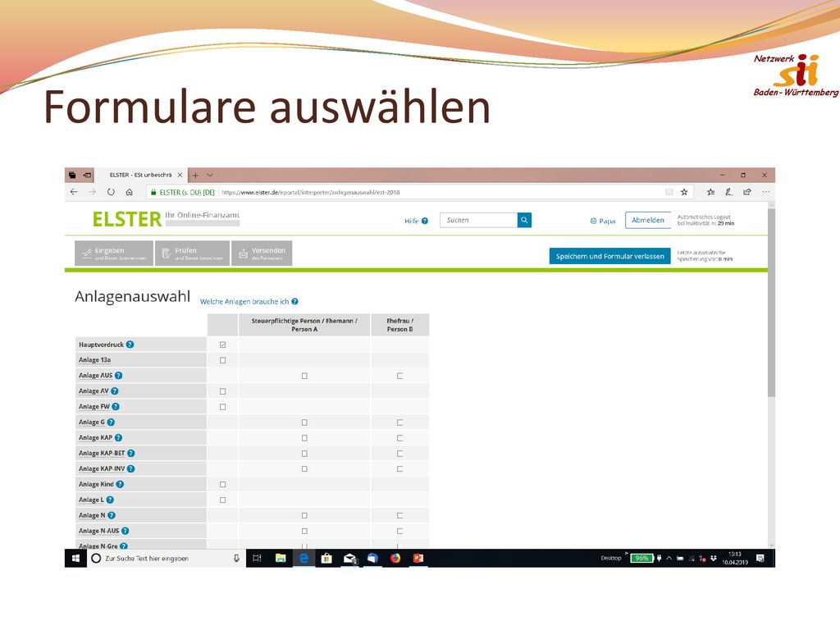Add this page to favorites with the star
Viewport: 840px width, 630px height.
684,192
